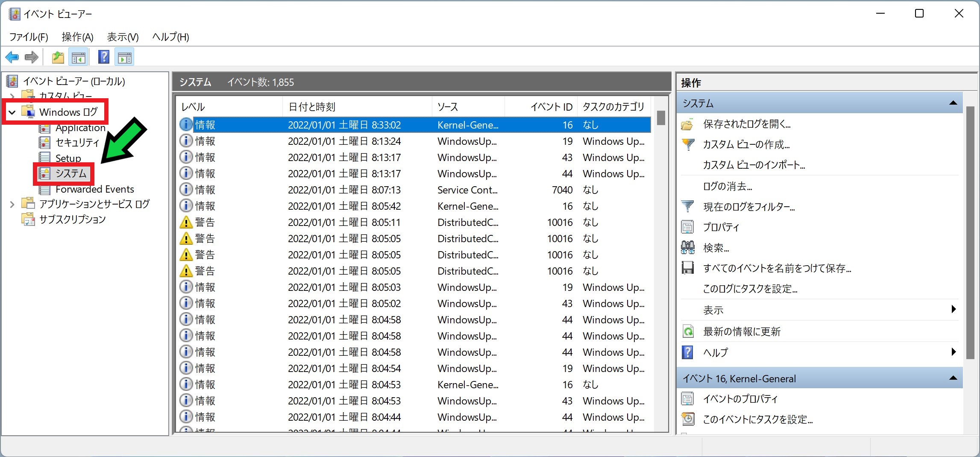
Task: Select event row at 8:05:03 ID 19
Action: 414,287
